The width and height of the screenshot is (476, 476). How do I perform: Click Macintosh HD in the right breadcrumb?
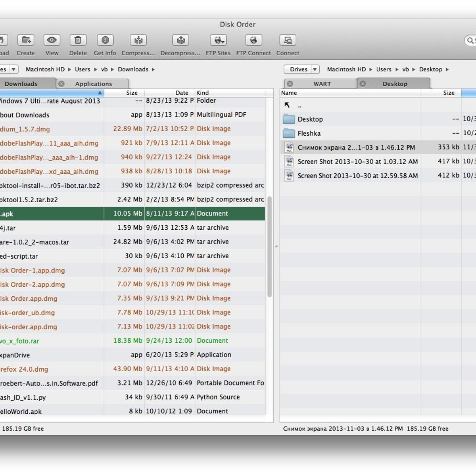346,69
